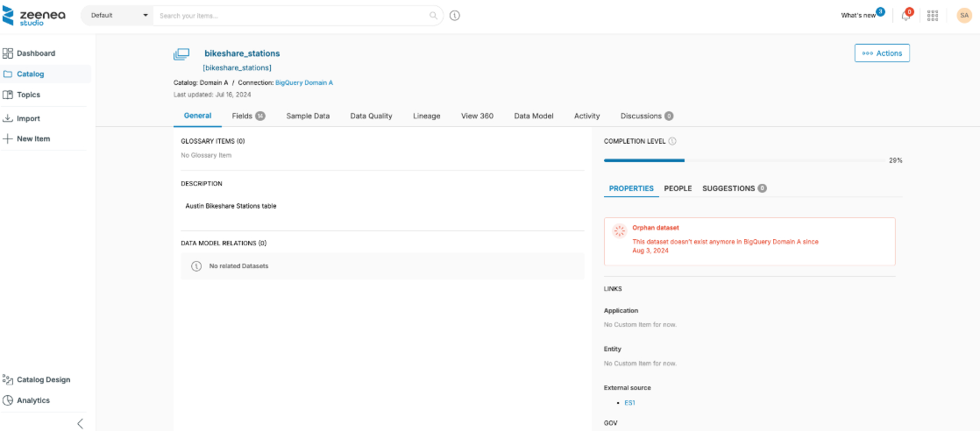Click the info icon beside search bar
This screenshot has height=431, width=980.
click(x=455, y=16)
